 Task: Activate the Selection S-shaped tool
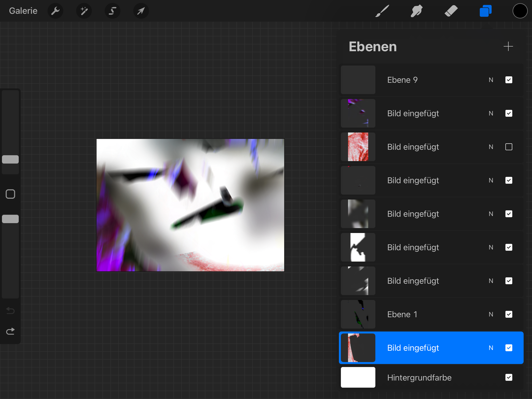(x=112, y=11)
